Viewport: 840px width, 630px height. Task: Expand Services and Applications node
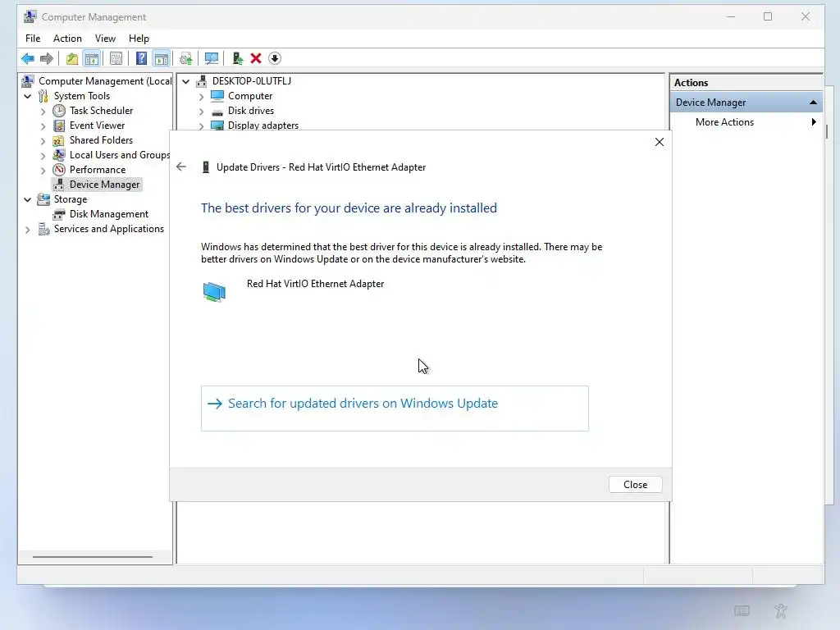[x=28, y=230]
